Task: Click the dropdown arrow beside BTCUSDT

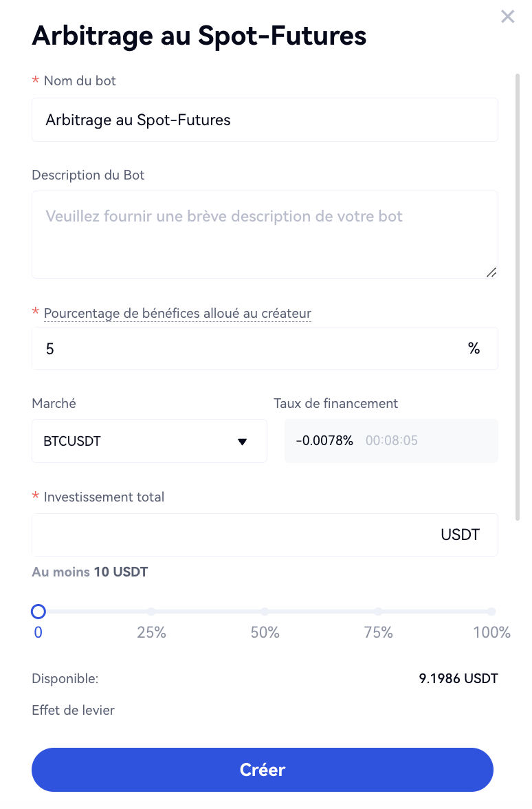Action: click(x=242, y=442)
